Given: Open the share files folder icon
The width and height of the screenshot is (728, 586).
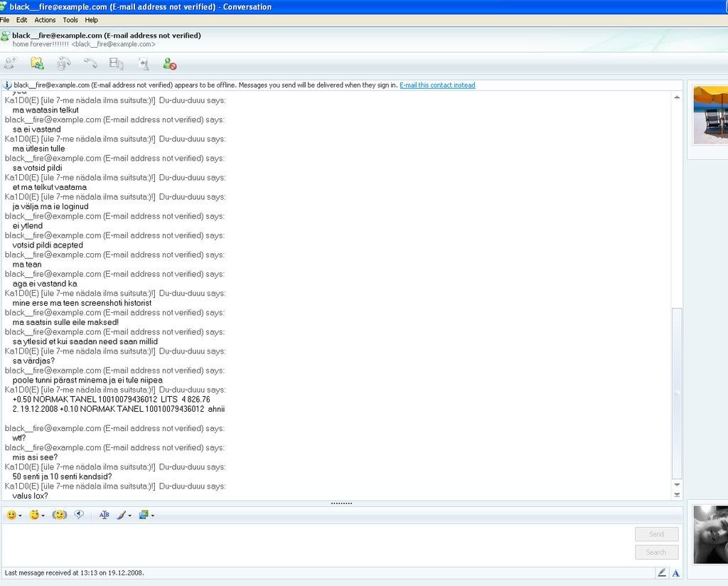Looking at the screenshot, I should coord(37,64).
